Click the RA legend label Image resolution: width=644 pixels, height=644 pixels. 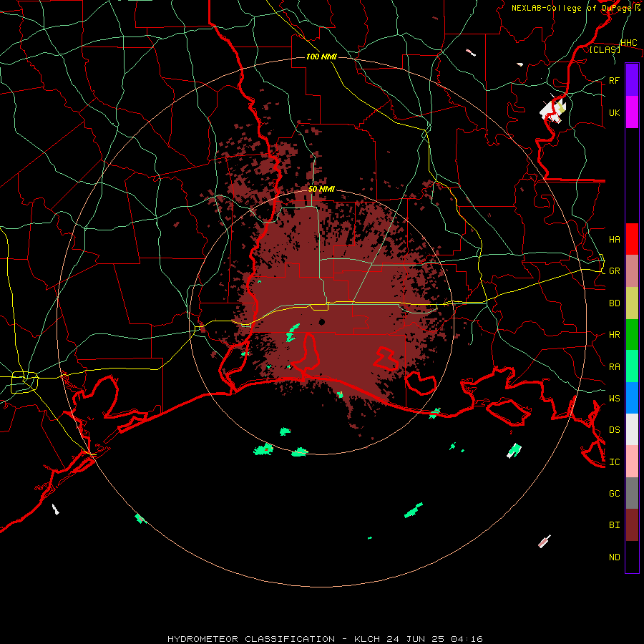point(614,366)
